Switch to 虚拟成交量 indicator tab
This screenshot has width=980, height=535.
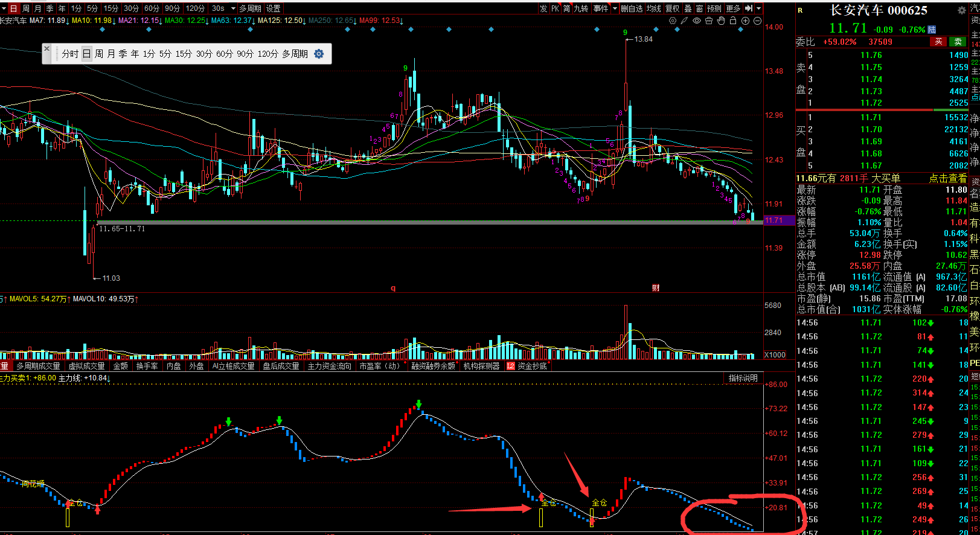pos(86,366)
